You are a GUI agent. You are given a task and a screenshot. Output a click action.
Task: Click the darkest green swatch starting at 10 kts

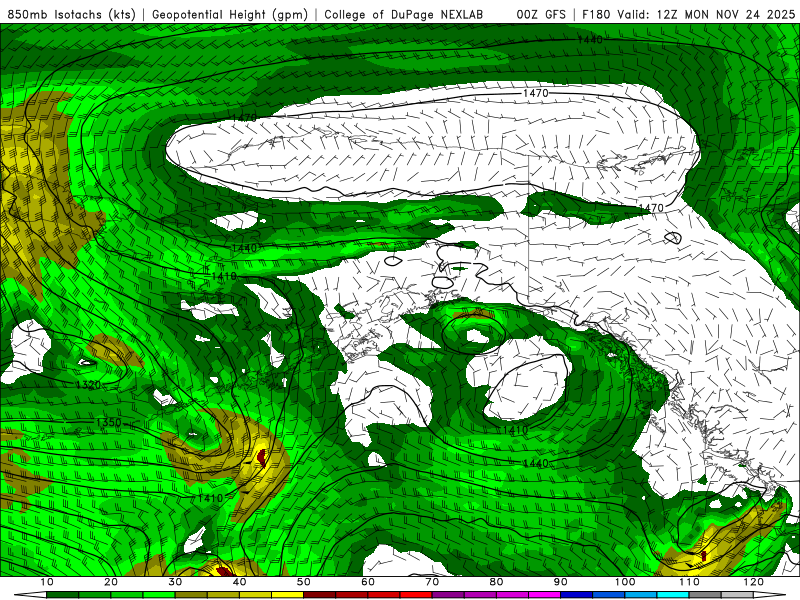(x=62, y=595)
